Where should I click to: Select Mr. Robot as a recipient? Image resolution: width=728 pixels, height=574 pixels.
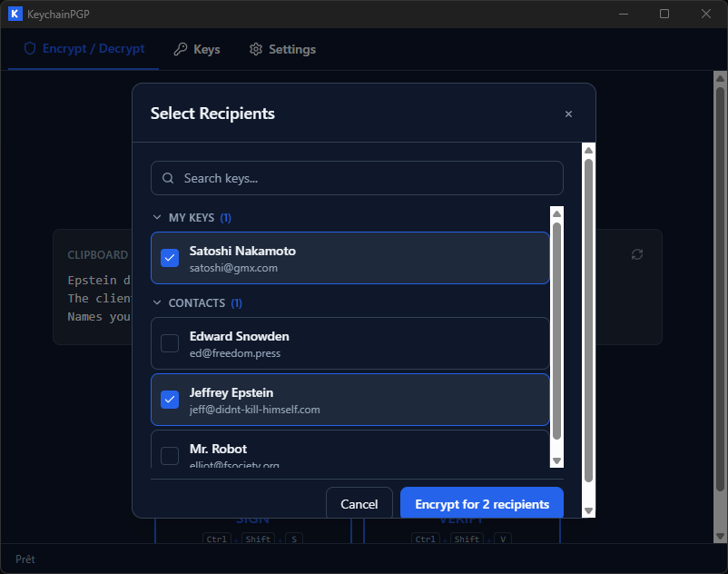pyautogui.click(x=169, y=456)
